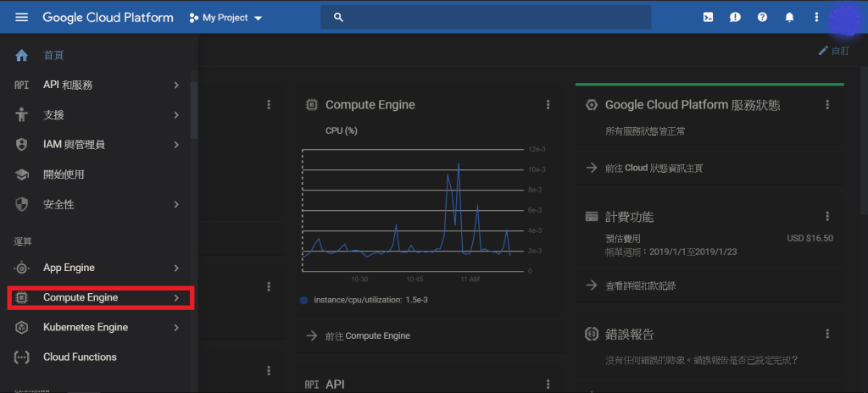Expand the Kubernetes Engine submenu chevron
Screen dimensions: 868x393
tap(176, 328)
